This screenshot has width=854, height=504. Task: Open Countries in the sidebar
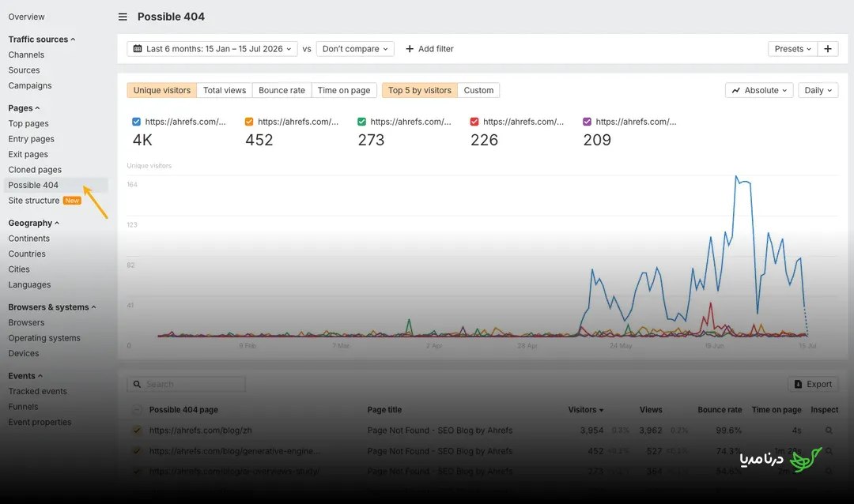[x=27, y=254]
